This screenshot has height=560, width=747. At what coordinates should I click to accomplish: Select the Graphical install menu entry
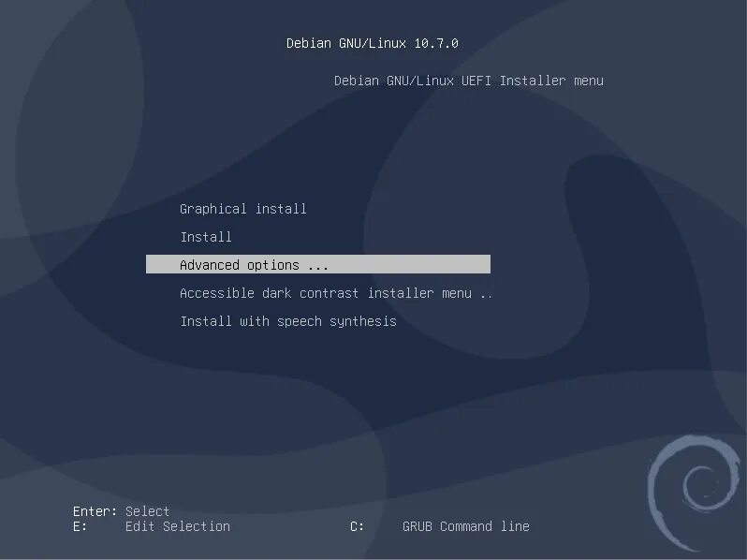(x=243, y=209)
